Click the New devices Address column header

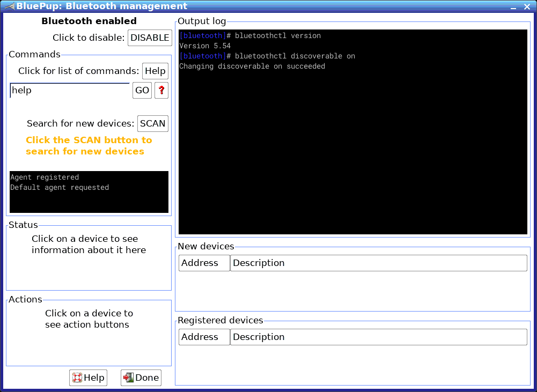[x=204, y=263]
